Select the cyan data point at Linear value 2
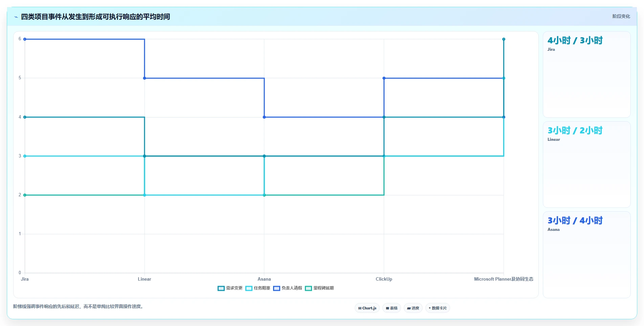This screenshot has width=644, height=326. click(145, 195)
